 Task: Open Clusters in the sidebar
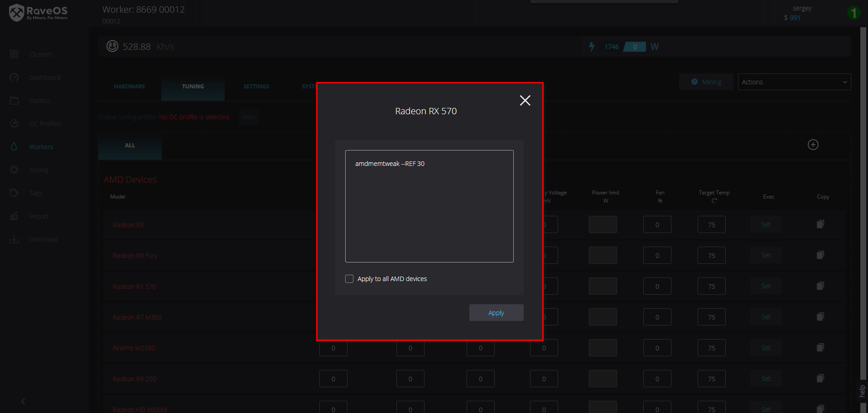point(41,54)
